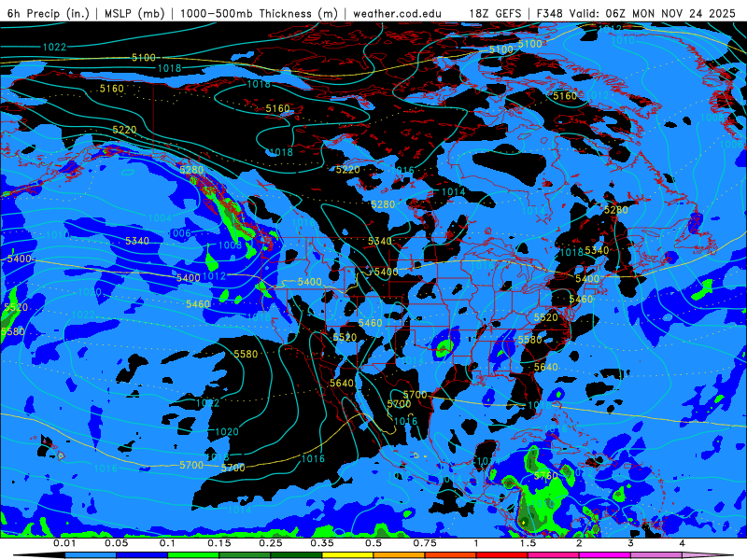Image resolution: width=747 pixels, height=560 pixels.
Task: Select the bright green 0.1 legend swatch
Action: 193,555
